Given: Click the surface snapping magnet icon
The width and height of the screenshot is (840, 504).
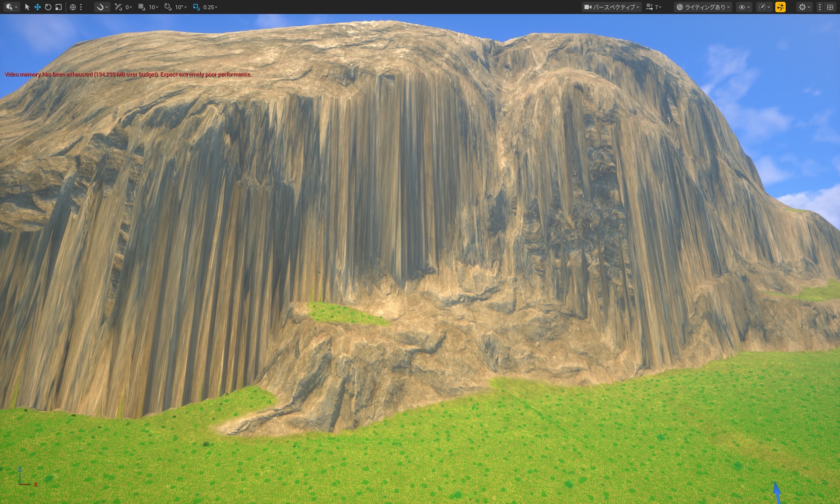Looking at the screenshot, I should [100, 7].
